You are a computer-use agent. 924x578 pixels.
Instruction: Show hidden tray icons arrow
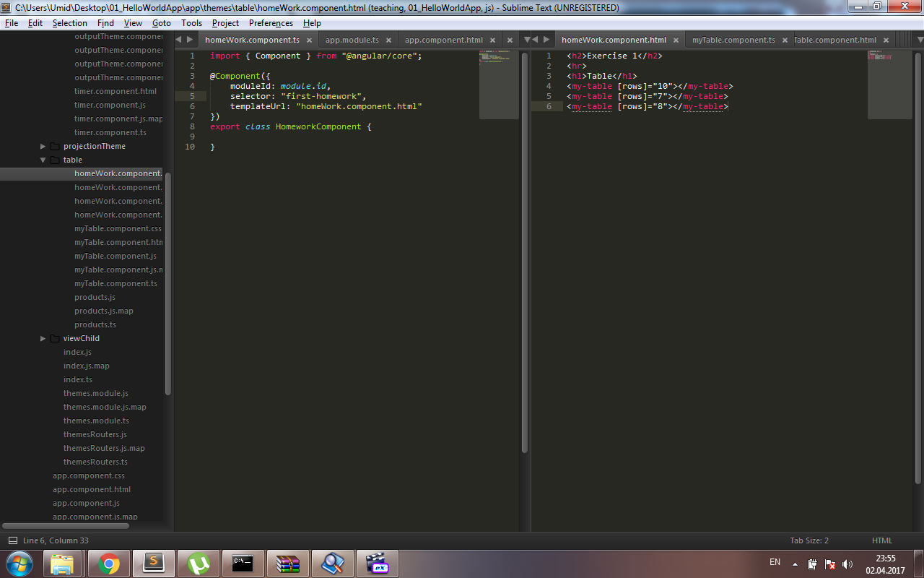795,564
